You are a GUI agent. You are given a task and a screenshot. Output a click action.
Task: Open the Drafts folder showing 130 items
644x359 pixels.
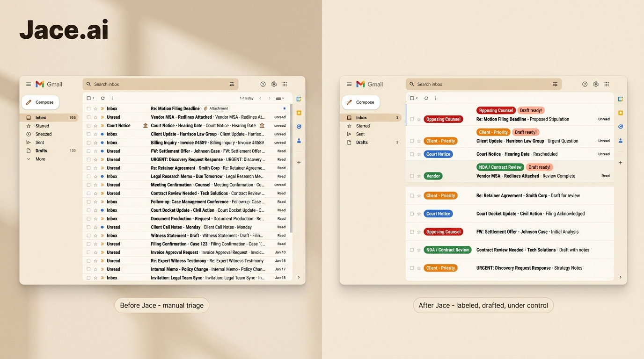tap(41, 151)
